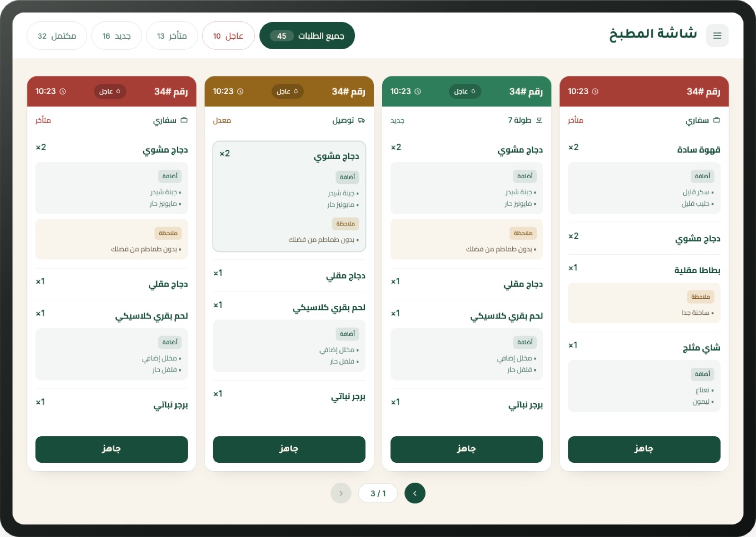
Task: Click the 10:23 time on green card
Action: pyautogui.click(x=401, y=91)
